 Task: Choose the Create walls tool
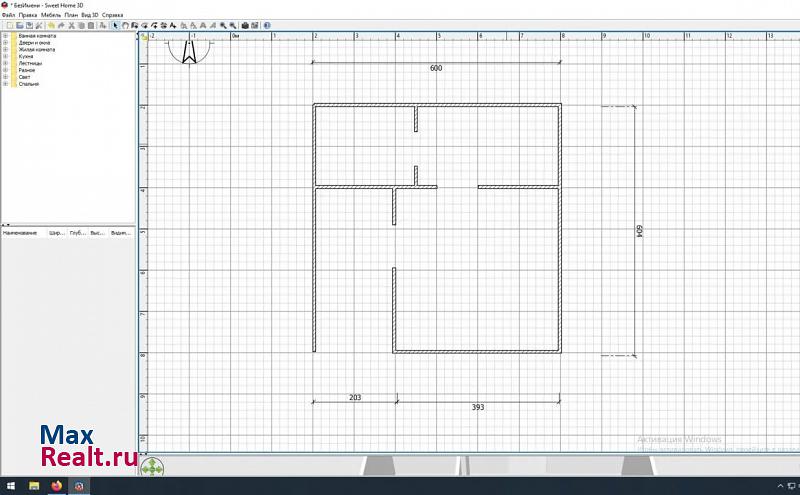click(x=134, y=25)
